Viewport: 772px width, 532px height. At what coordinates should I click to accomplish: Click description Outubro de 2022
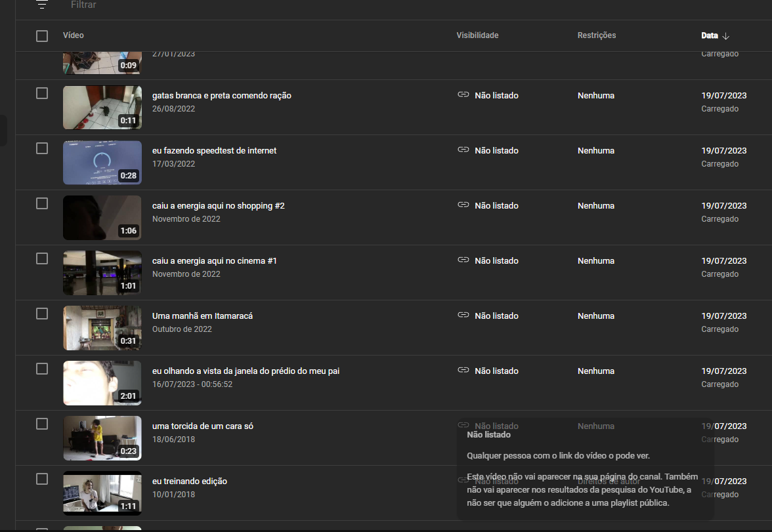coord(182,329)
